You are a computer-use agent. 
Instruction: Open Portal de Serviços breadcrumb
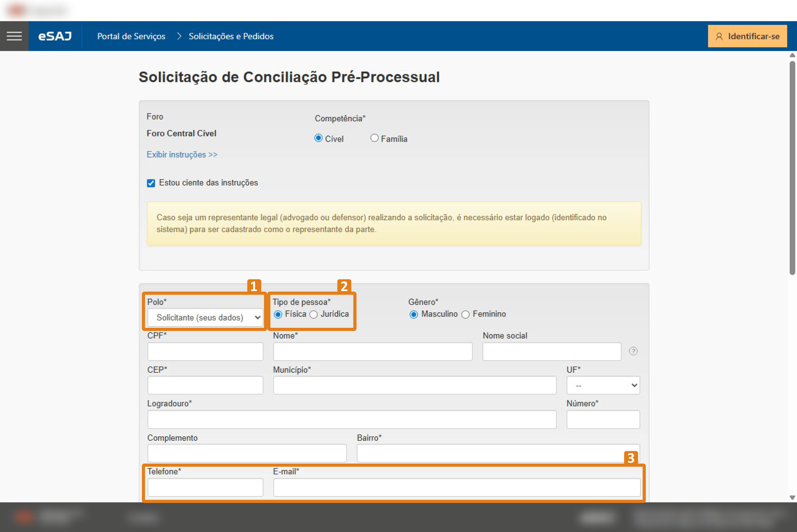point(131,36)
